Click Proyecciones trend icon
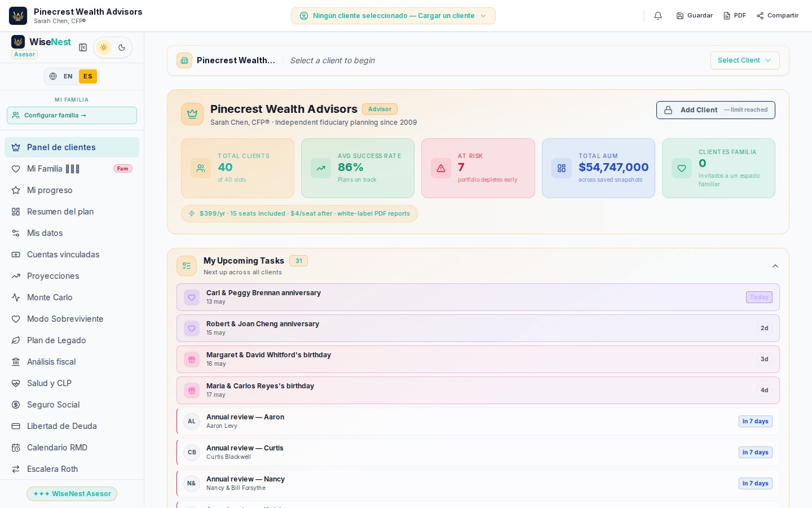 (x=16, y=276)
